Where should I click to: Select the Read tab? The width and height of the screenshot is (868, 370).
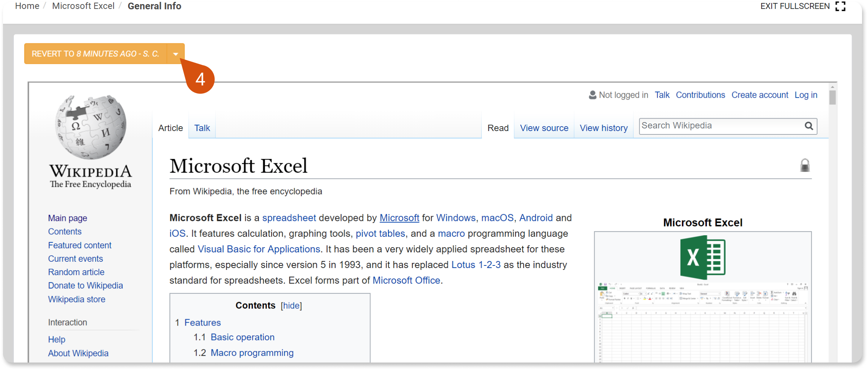498,128
